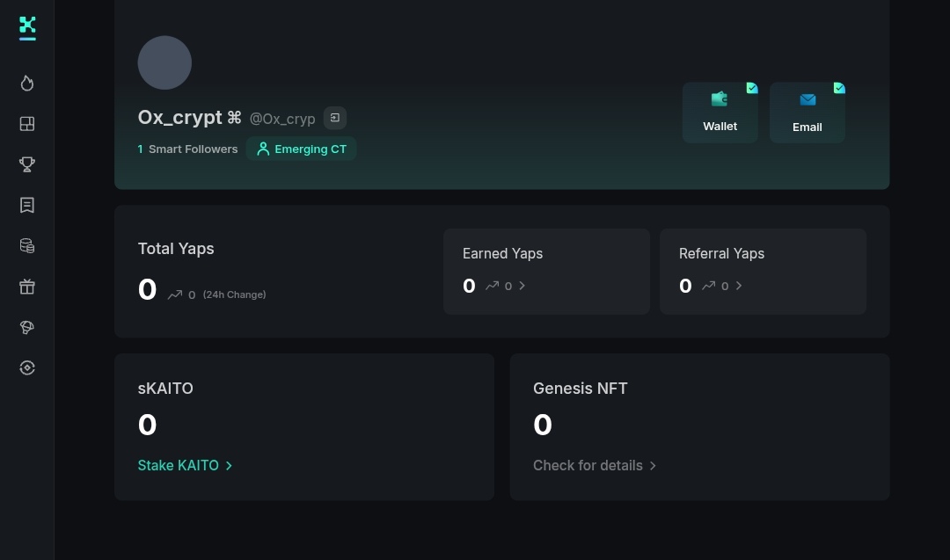Image resolution: width=950 pixels, height=560 pixels.
Task: Click the trend arrow icon in Referral Yaps
Action: point(708,286)
